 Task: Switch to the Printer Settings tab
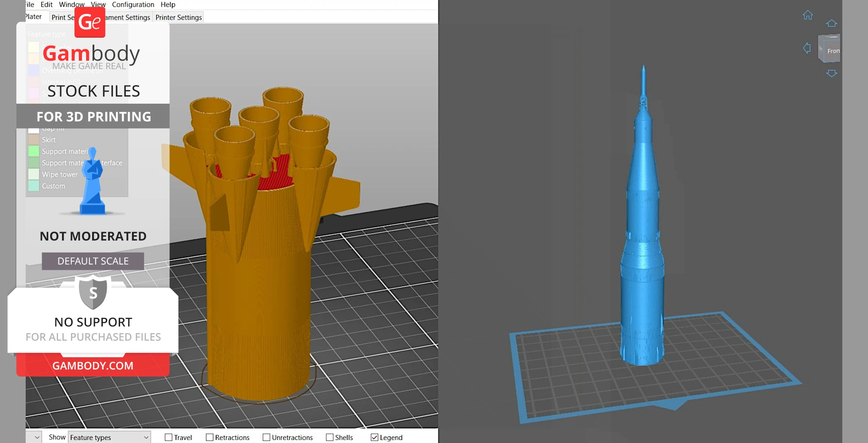coord(178,17)
